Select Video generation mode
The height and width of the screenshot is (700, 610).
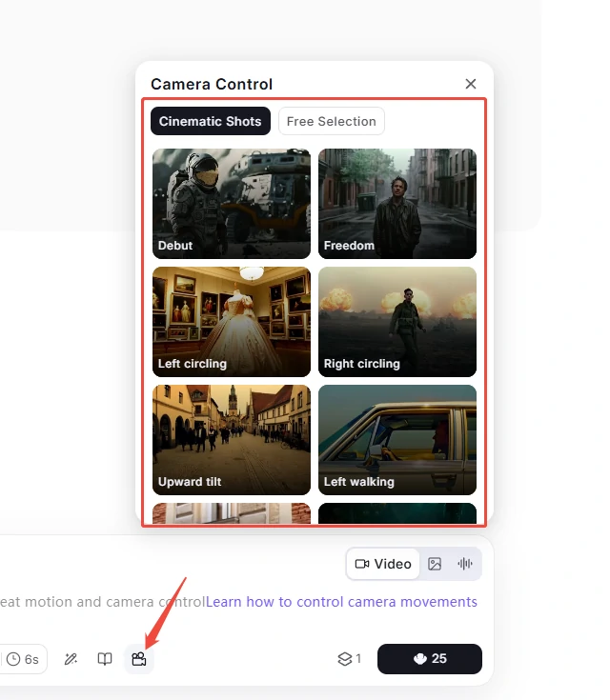pyautogui.click(x=383, y=564)
